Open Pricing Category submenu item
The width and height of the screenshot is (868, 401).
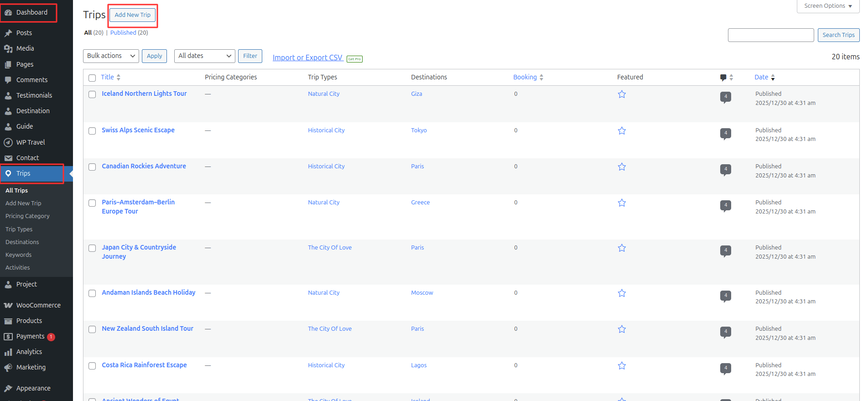(x=27, y=216)
